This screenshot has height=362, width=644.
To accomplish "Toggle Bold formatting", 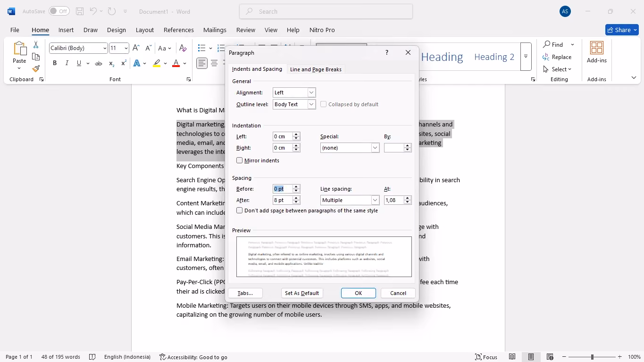I will (55, 63).
